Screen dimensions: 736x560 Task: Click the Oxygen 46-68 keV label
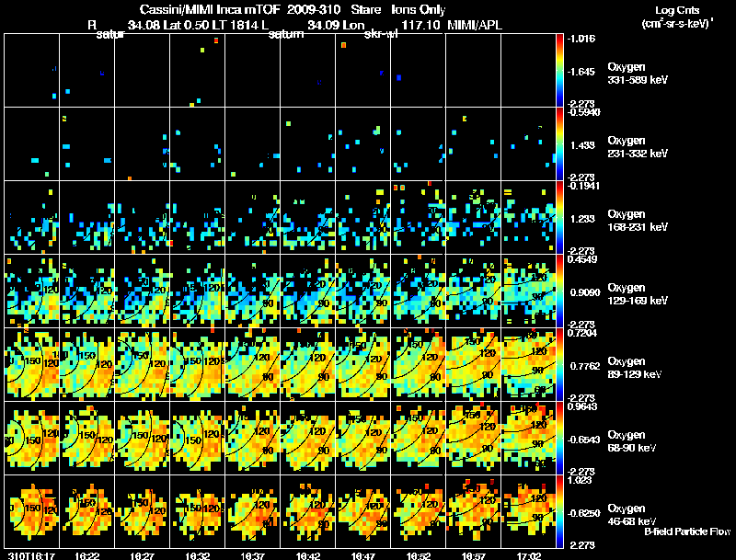632,515
